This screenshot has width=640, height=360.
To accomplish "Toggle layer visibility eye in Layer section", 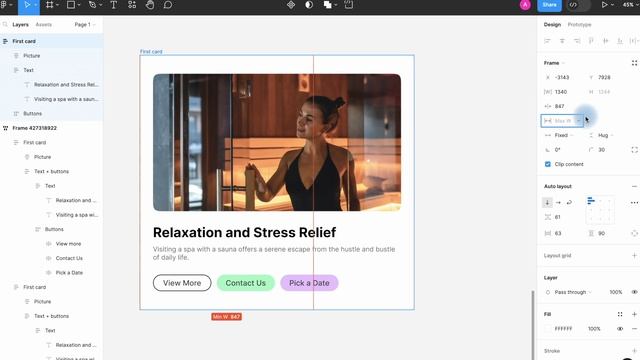I will click(x=634, y=292).
